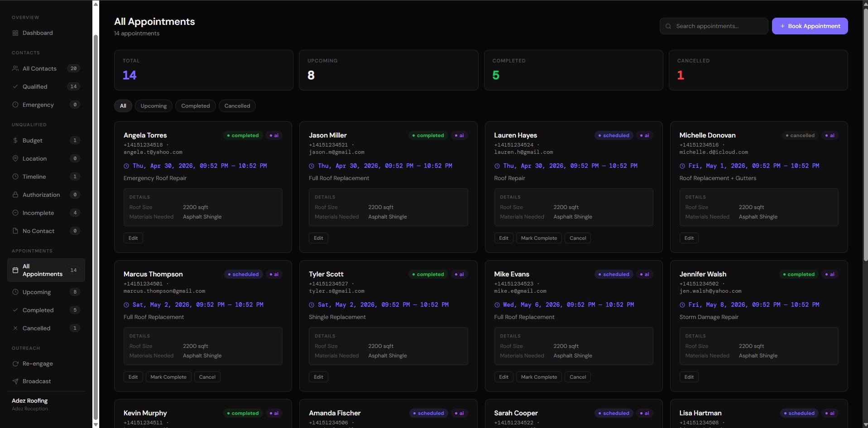This screenshot has width=868, height=428.
Task: Switch to the Completed filter pill
Action: pyautogui.click(x=195, y=106)
